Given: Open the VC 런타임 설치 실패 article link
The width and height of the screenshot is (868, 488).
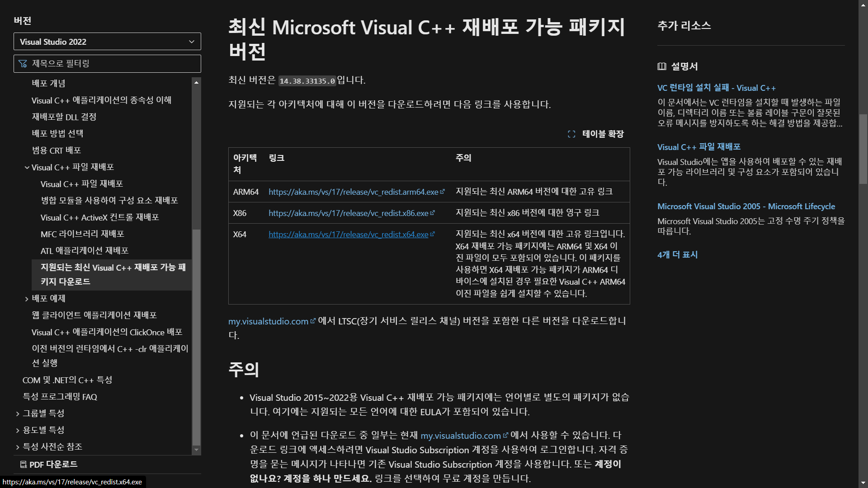Looking at the screenshot, I should point(717,88).
